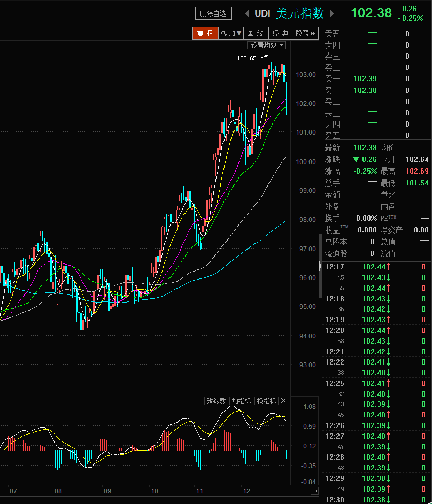Toggle 经典 classic view mode

point(280,33)
